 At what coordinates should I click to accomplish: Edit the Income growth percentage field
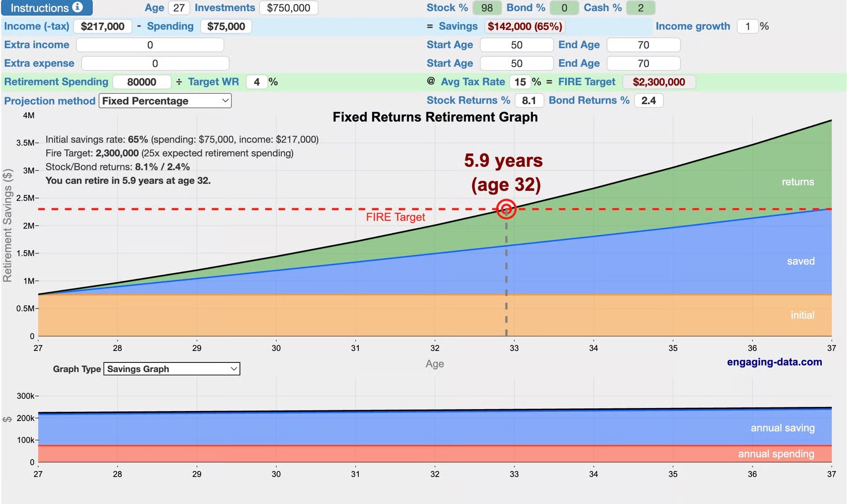pyautogui.click(x=748, y=26)
